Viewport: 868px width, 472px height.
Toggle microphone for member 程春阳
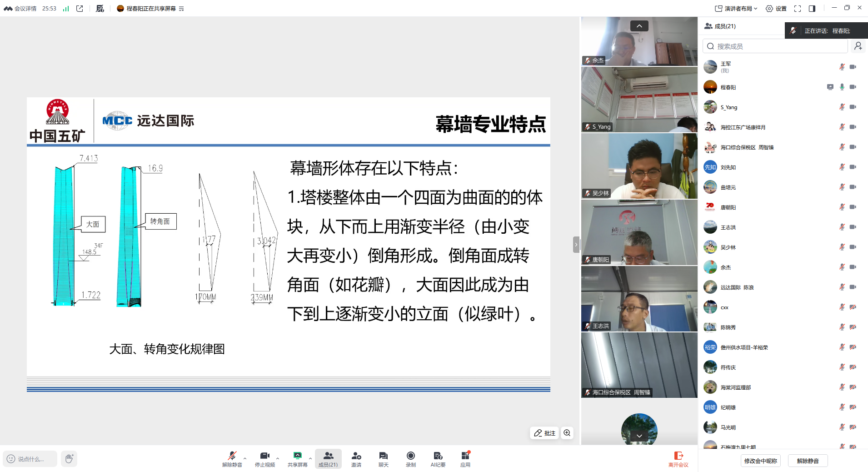click(x=842, y=87)
